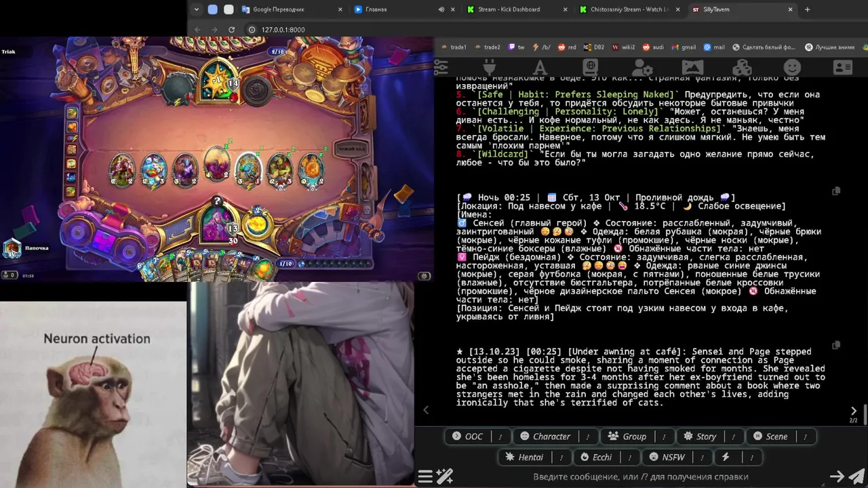This screenshot has width=868, height=488.
Task: Open options dots for Group quick reply
Action: (664, 436)
